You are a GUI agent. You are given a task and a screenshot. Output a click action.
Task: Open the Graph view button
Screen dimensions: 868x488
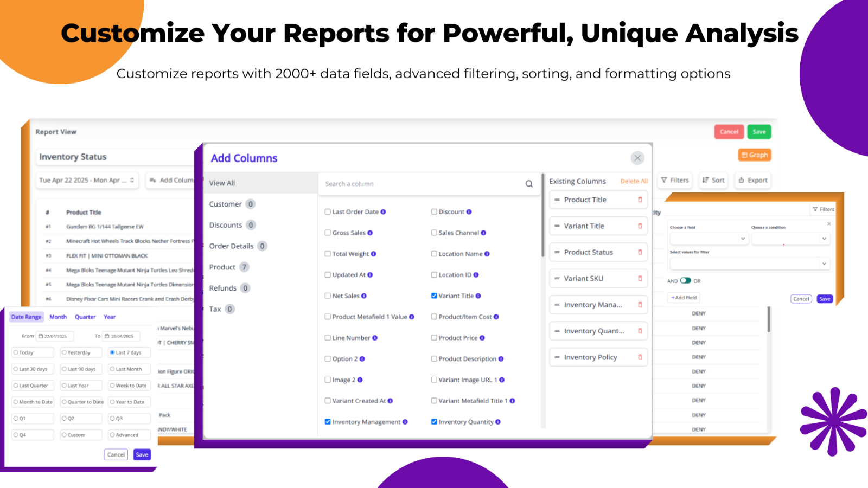point(755,155)
